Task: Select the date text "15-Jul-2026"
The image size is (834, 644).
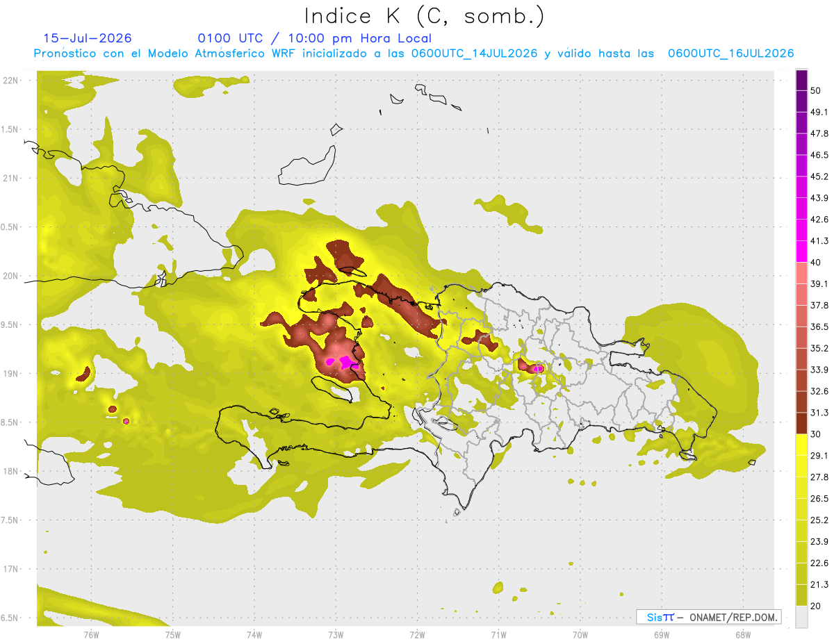Action: [88, 38]
